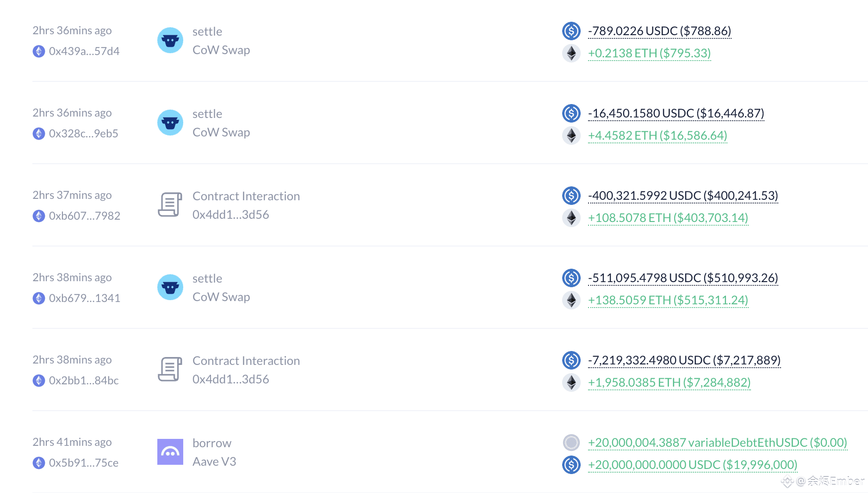Click the ETH token icon next to +1,958.0385 ETH
This screenshot has width=868, height=493.
click(x=571, y=382)
